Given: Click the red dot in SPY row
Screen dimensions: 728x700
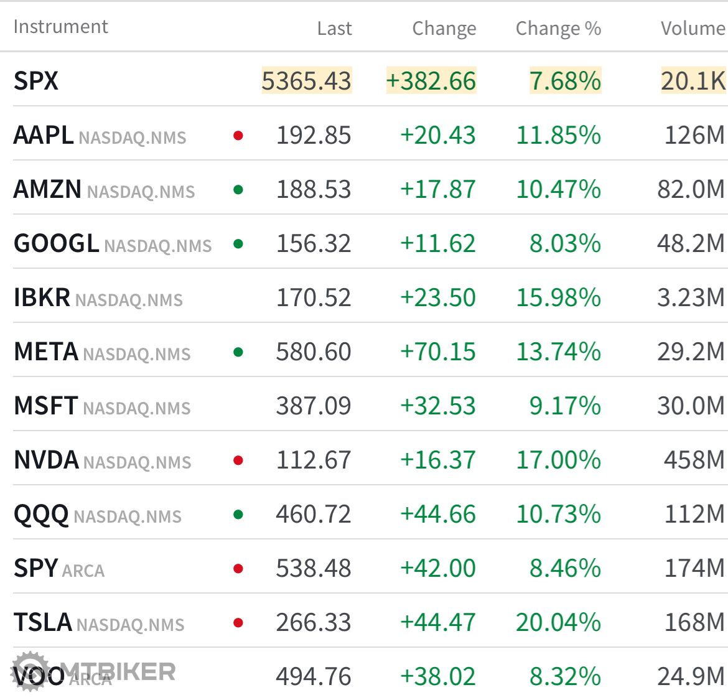Looking at the screenshot, I should (x=238, y=569).
